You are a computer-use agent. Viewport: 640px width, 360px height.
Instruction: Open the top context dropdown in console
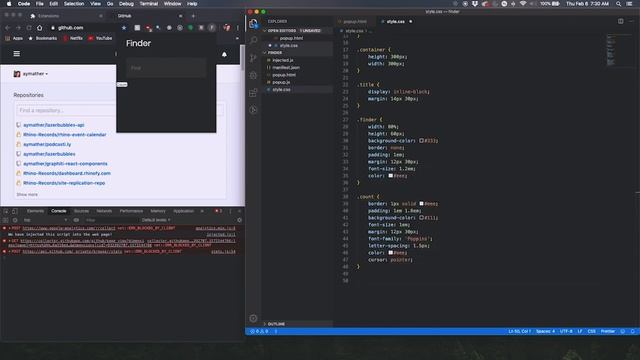(45, 220)
